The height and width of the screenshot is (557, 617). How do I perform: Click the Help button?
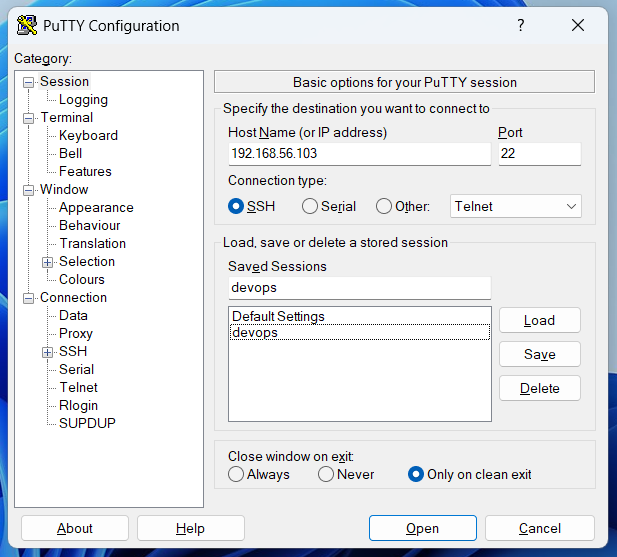(190, 528)
